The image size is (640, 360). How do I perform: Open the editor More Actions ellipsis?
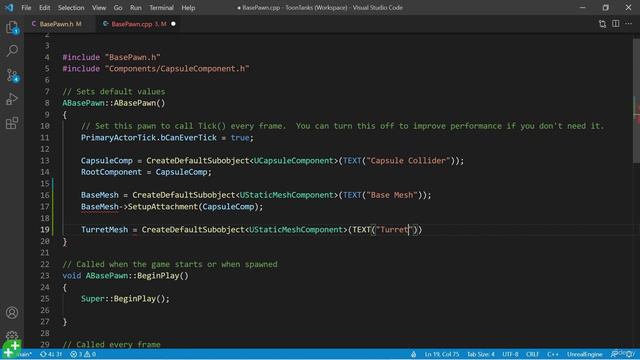click(629, 24)
